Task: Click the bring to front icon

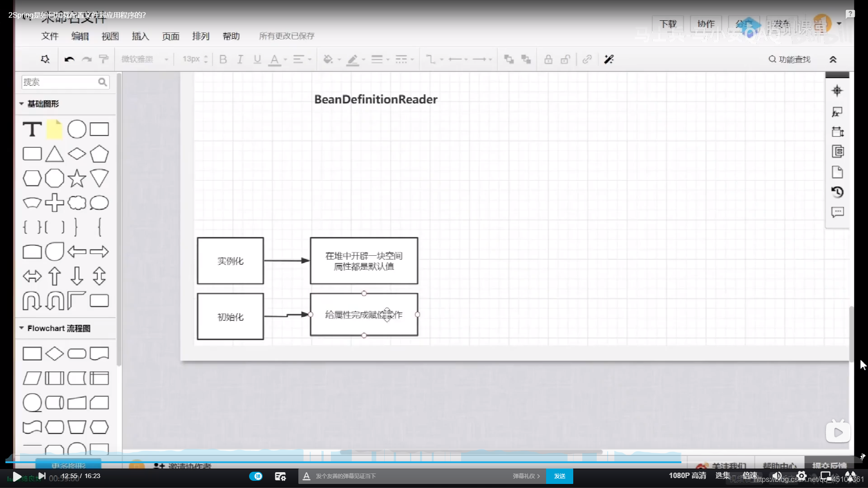Action: tap(509, 59)
